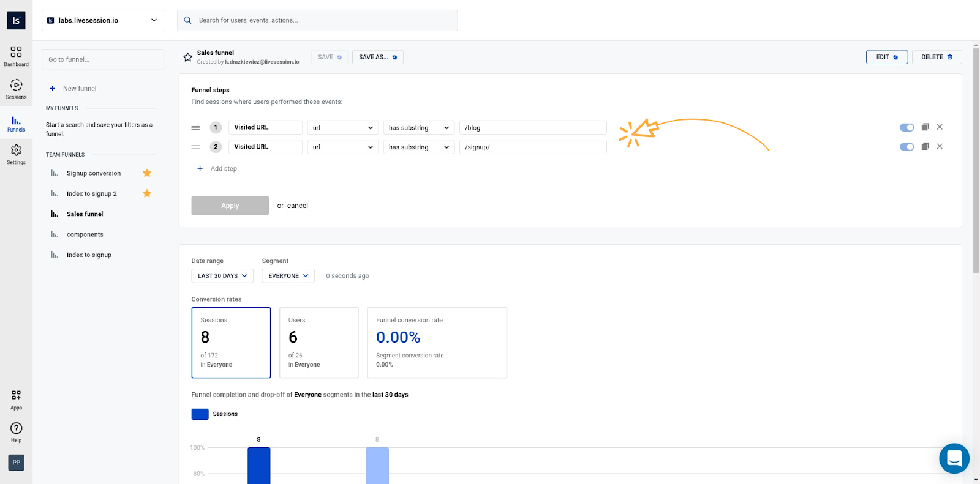This screenshot has height=484, width=980.
Task: Open step 1 url property dropdown
Action: point(343,127)
